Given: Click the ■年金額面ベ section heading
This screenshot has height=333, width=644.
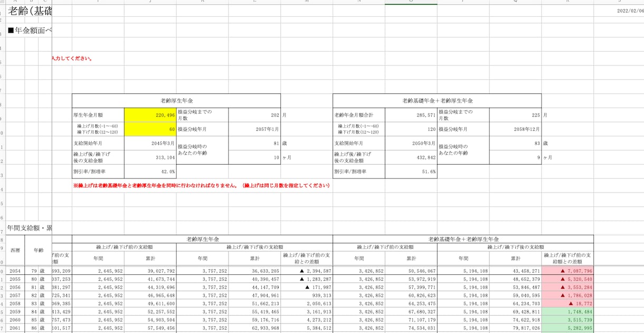Looking at the screenshot, I should 30,30.
